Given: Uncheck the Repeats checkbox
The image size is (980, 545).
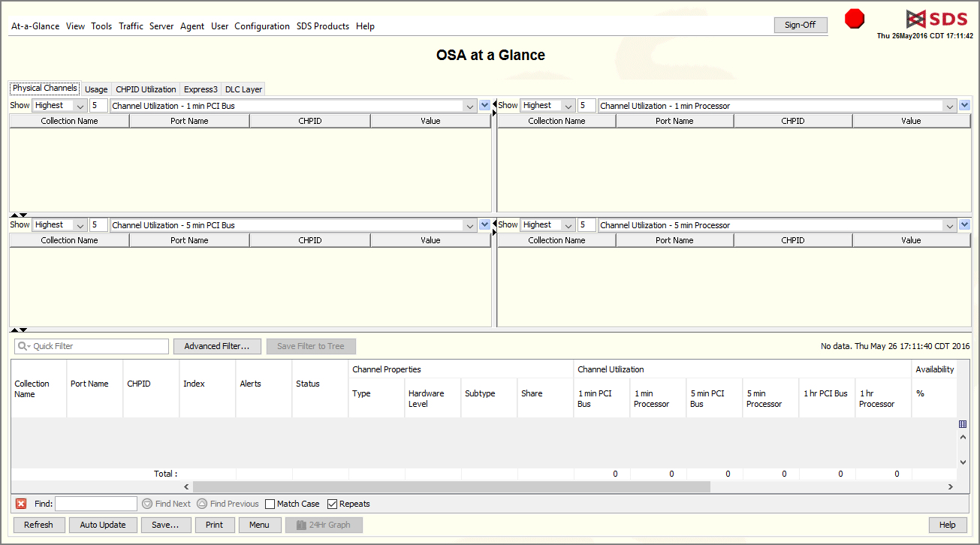Looking at the screenshot, I should tap(332, 504).
